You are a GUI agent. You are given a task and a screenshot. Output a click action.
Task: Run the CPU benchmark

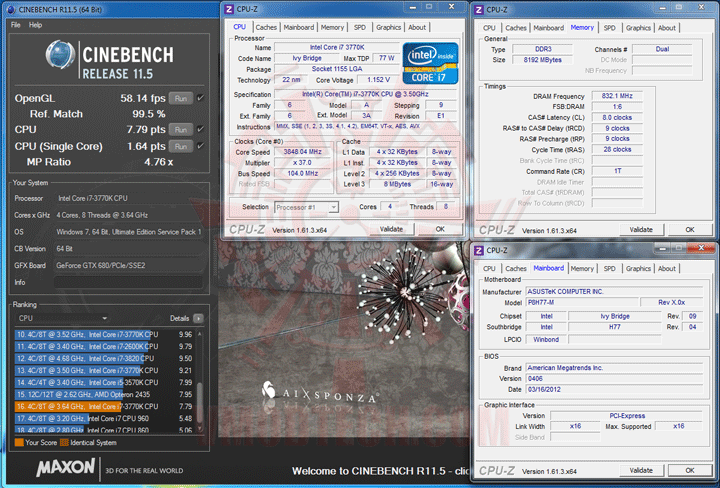coord(181,129)
